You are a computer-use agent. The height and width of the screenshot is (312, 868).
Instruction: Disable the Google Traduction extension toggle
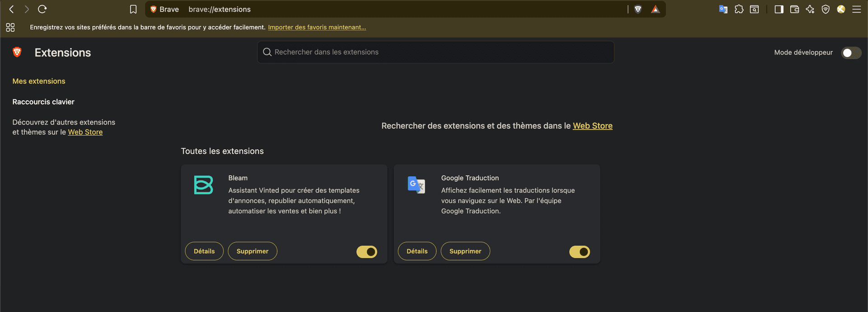click(x=580, y=252)
